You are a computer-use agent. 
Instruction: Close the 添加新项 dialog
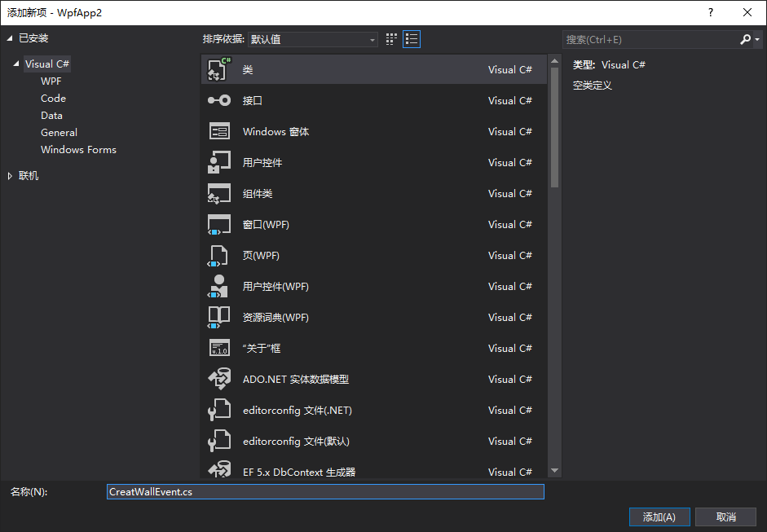(x=747, y=12)
